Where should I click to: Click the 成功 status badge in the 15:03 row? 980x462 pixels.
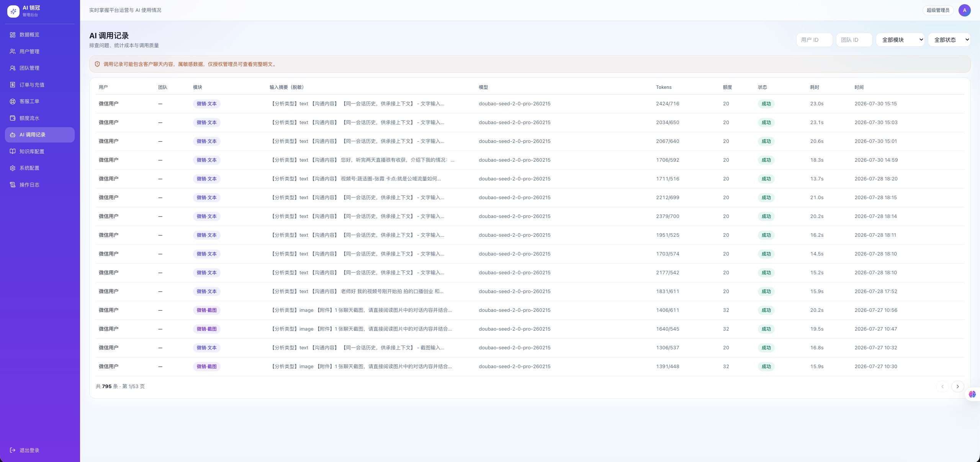click(766, 123)
